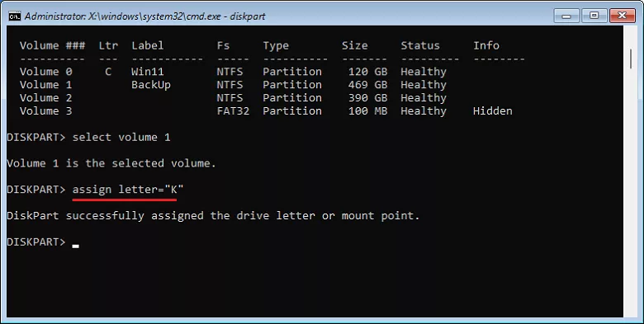Click the 'select volume 1' command text
Image resolution: width=644 pixels, height=324 pixels.
coord(121,138)
